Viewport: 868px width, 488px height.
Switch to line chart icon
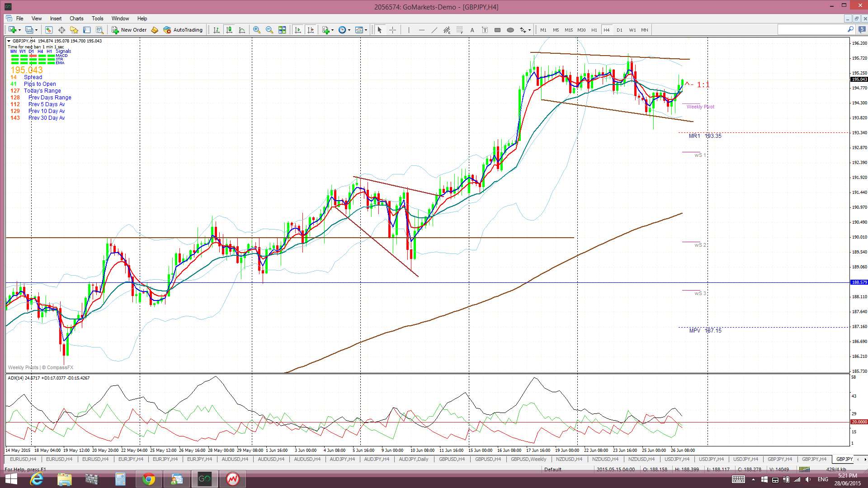tap(242, 30)
